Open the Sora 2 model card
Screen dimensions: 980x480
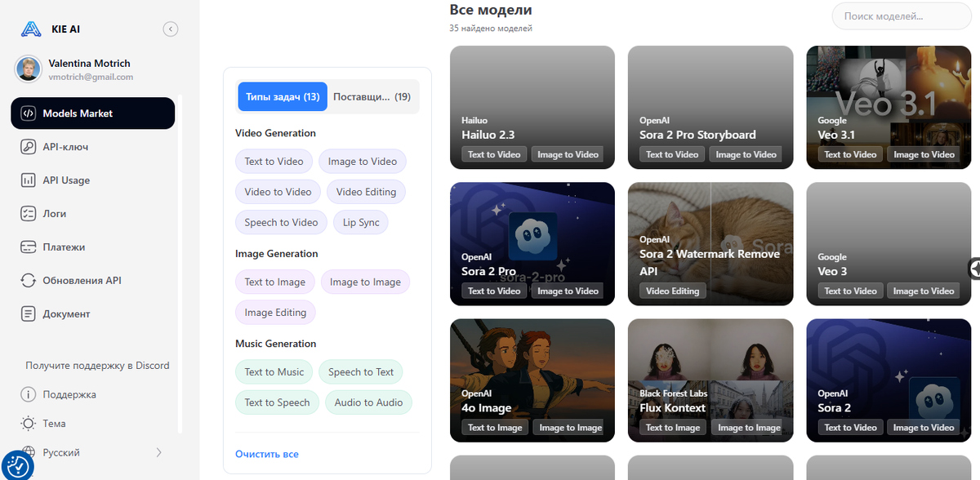889,380
